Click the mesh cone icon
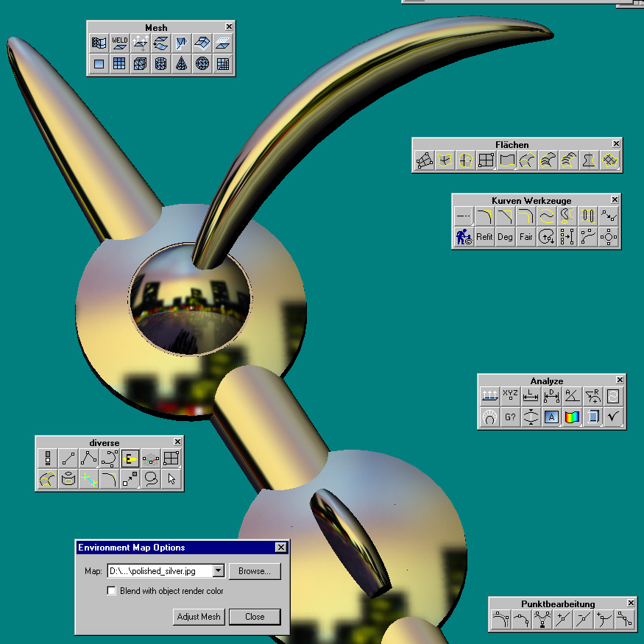Screen dimensions: 644x644 [x=181, y=63]
